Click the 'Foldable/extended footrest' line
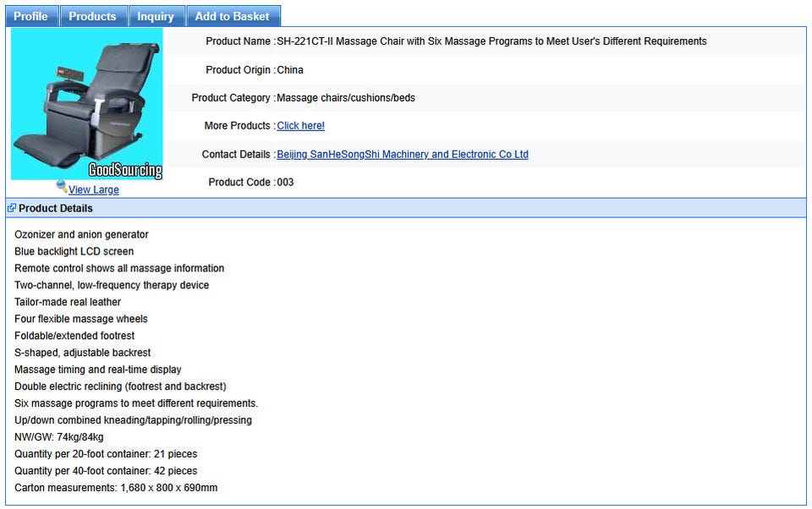The height and width of the screenshot is (509, 812). click(x=74, y=336)
